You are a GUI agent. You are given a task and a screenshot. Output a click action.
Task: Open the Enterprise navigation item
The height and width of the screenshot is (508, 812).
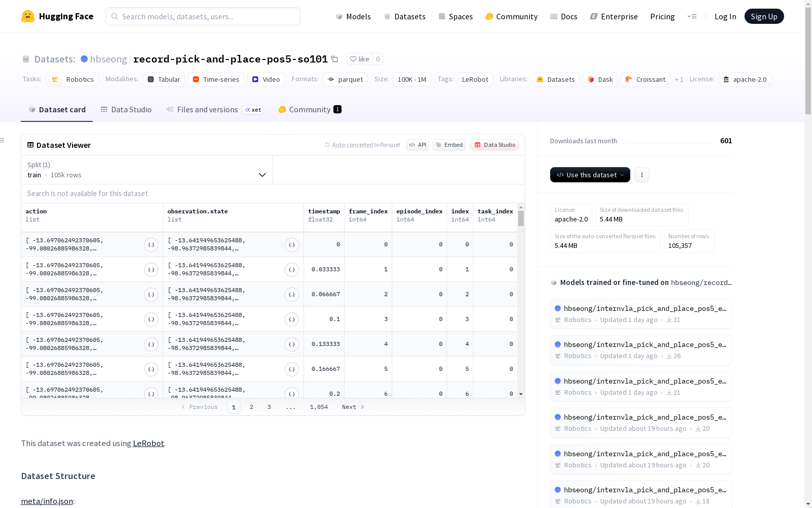coord(614,16)
